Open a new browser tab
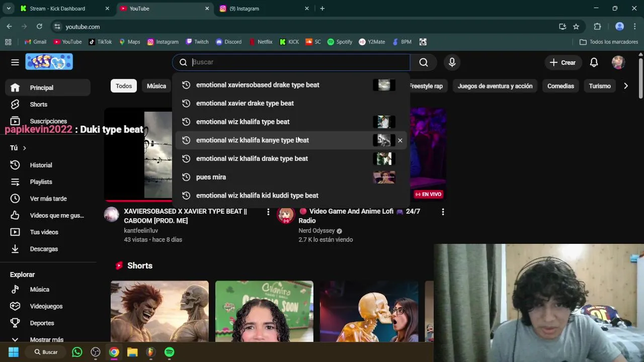The image size is (644, 362). (x=322, y=9)
